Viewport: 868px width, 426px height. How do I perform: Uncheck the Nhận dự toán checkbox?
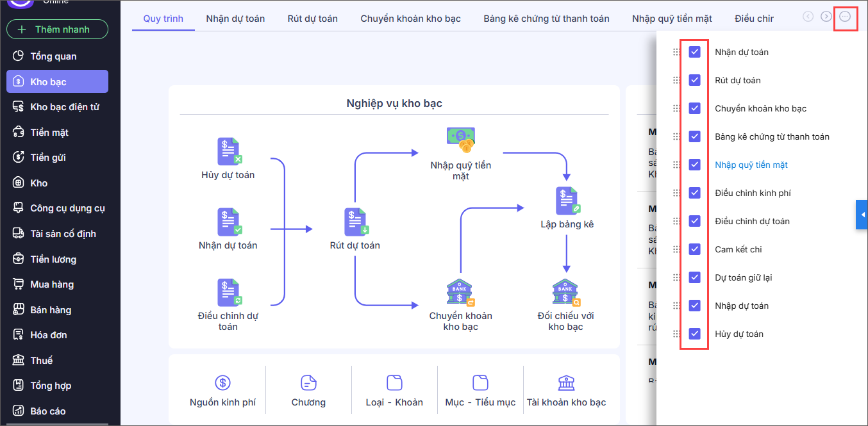(x=694, y=52)
